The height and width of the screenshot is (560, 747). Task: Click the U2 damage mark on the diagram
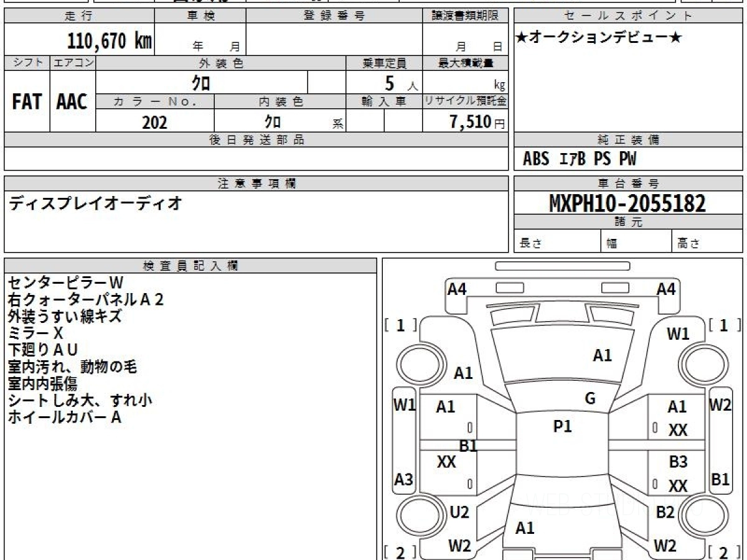459,513
